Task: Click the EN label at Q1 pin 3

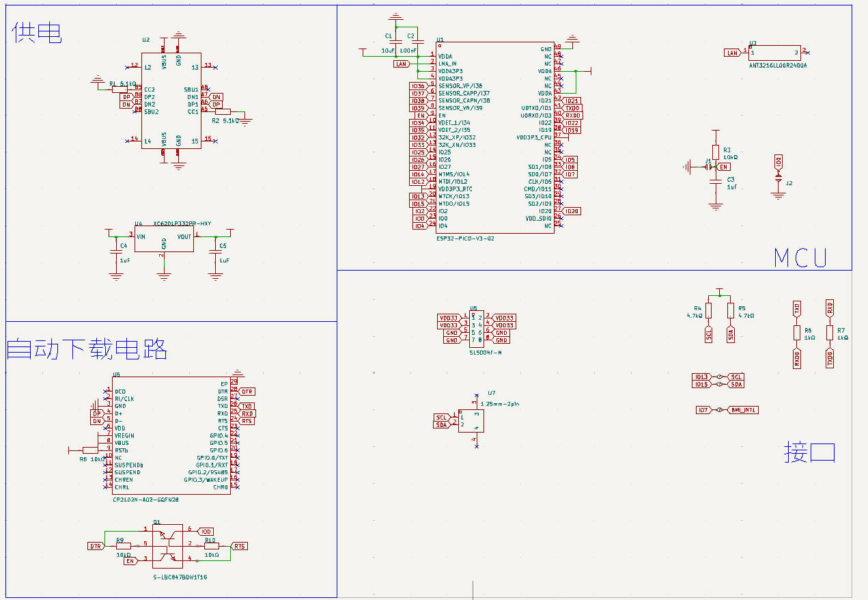Action: 130,561
